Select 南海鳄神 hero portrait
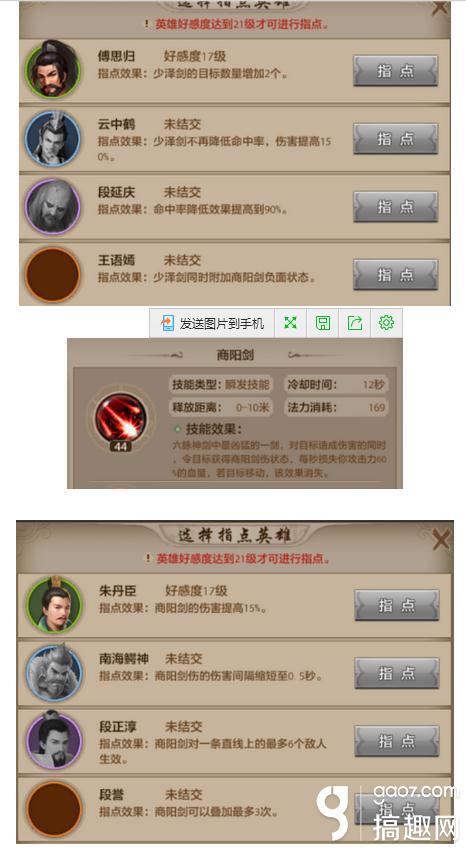 pos(54,673)
